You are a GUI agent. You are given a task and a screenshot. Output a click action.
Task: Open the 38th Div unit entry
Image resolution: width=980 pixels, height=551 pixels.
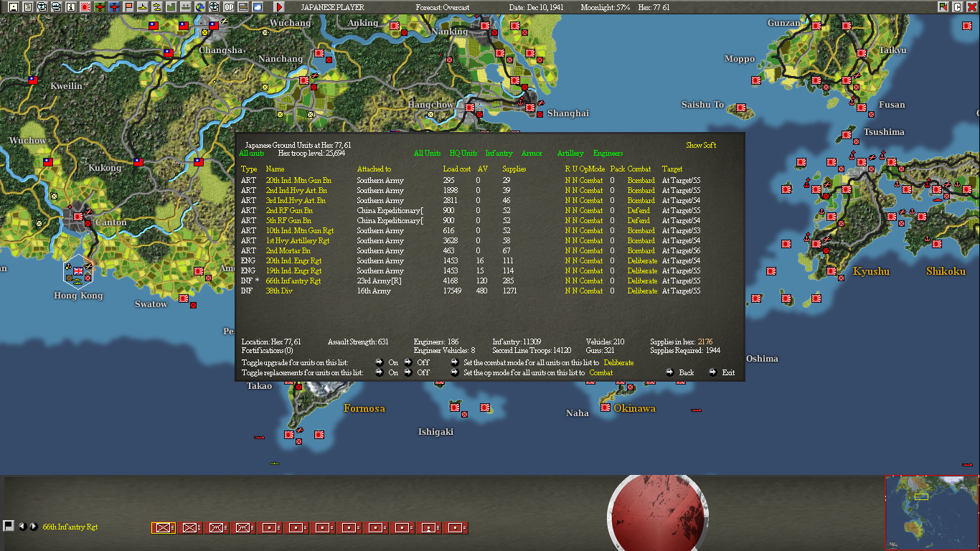279,291
